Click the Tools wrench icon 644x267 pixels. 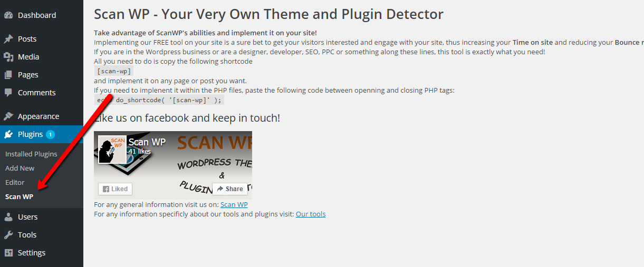[x=8, y=235]
